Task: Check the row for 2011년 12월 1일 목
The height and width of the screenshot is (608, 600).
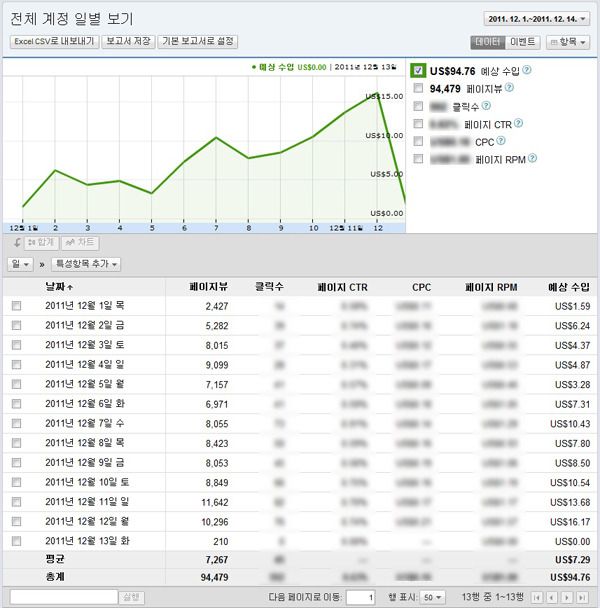Action: 16,306
